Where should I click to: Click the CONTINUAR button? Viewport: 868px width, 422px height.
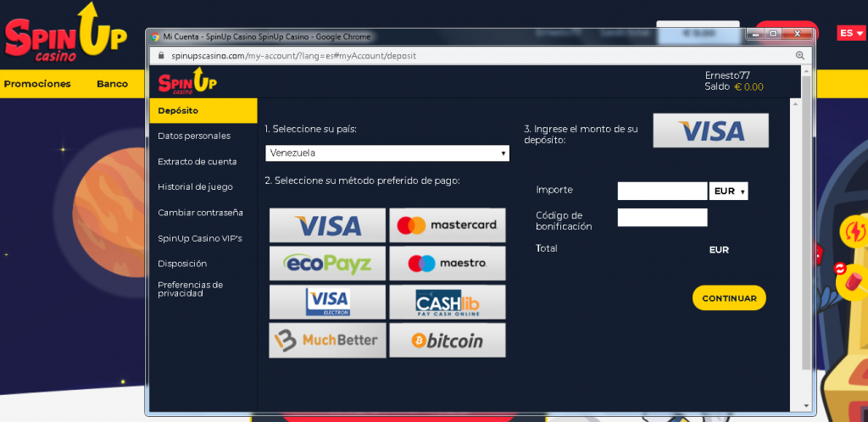(729, 298)
